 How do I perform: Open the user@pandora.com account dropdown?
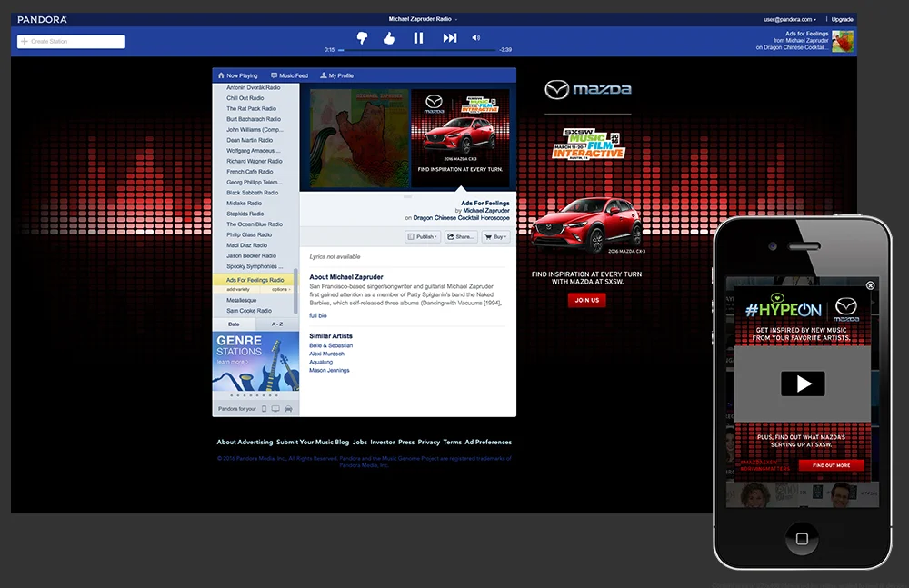tap(790, 19)
